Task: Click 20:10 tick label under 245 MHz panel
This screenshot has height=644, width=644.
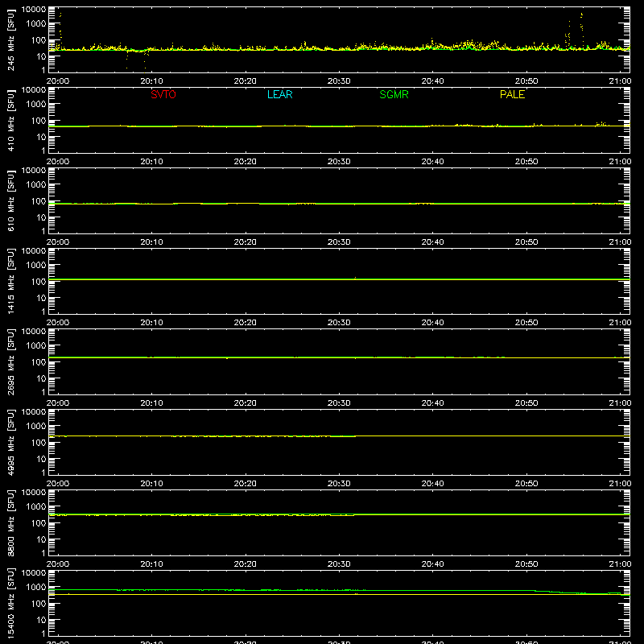Action: (x=151, y=81)
